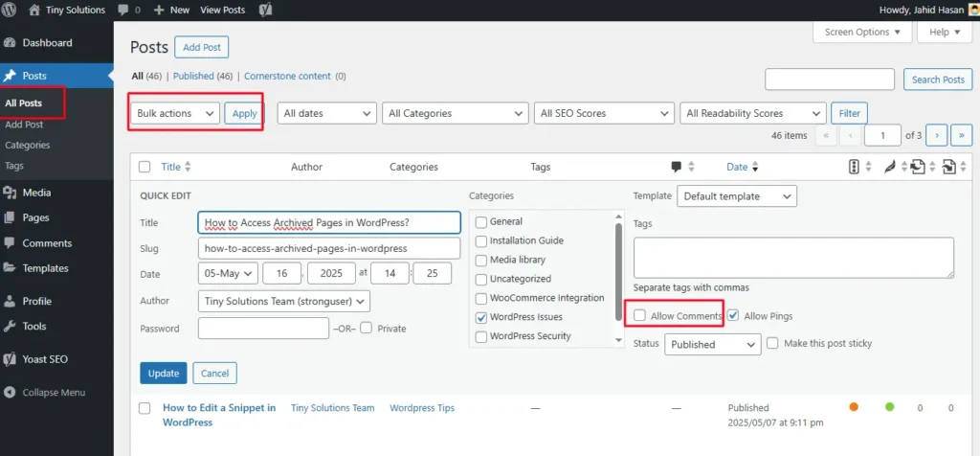Open Tools via the wrench icon

(x=10, y=326)
